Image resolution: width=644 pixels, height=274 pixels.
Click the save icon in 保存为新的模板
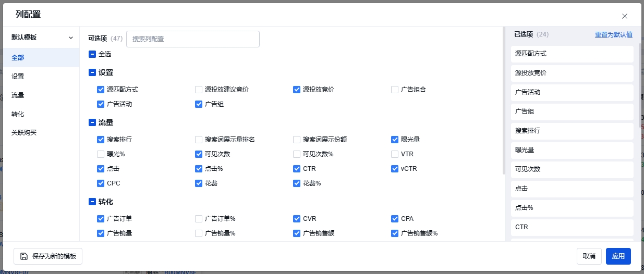24,256
